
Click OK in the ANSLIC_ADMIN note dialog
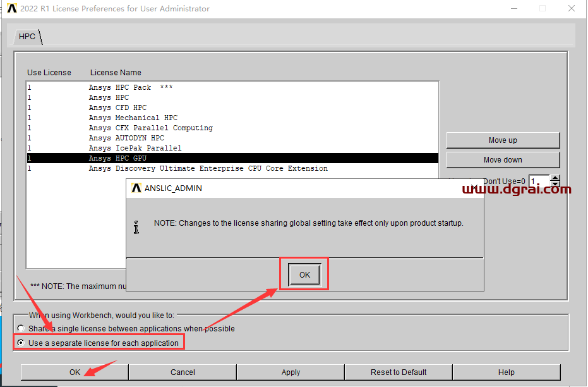coord(304,275)
